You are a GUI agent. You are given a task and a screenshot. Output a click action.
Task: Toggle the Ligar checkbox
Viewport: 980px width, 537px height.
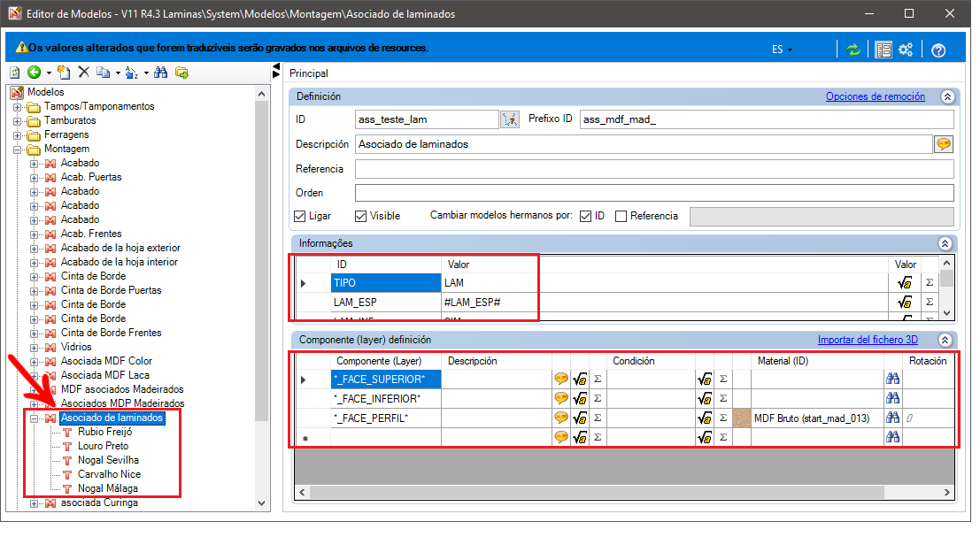(300, 216)
